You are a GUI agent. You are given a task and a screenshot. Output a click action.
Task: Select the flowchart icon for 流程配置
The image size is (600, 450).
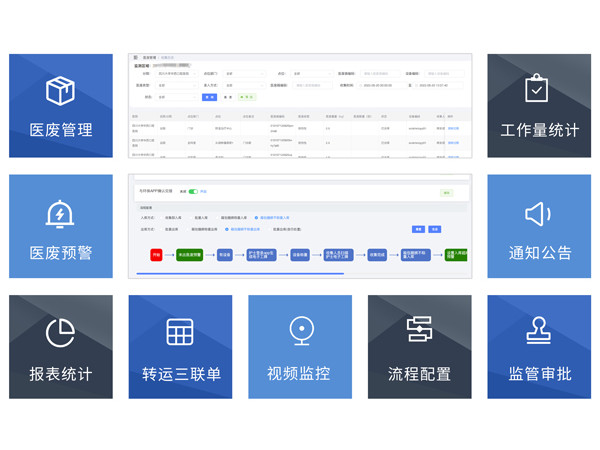click(419, 331)
